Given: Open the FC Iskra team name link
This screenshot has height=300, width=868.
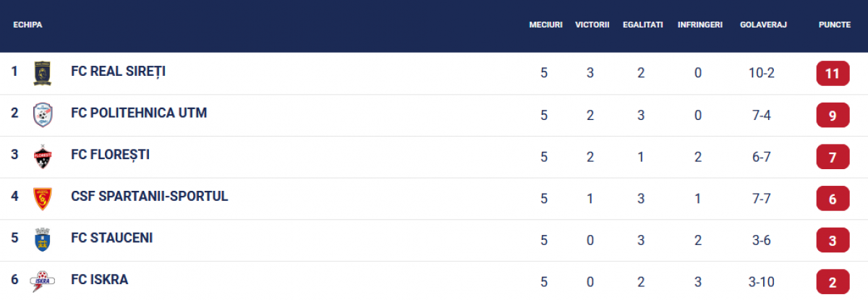Looking at the screenshot, I should point(100,279).
